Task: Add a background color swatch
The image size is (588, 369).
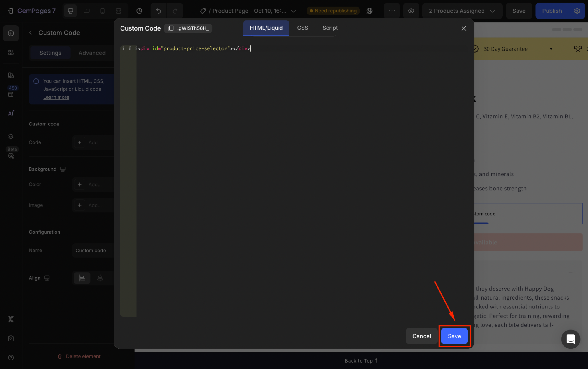Action: [x=80, y=184]
